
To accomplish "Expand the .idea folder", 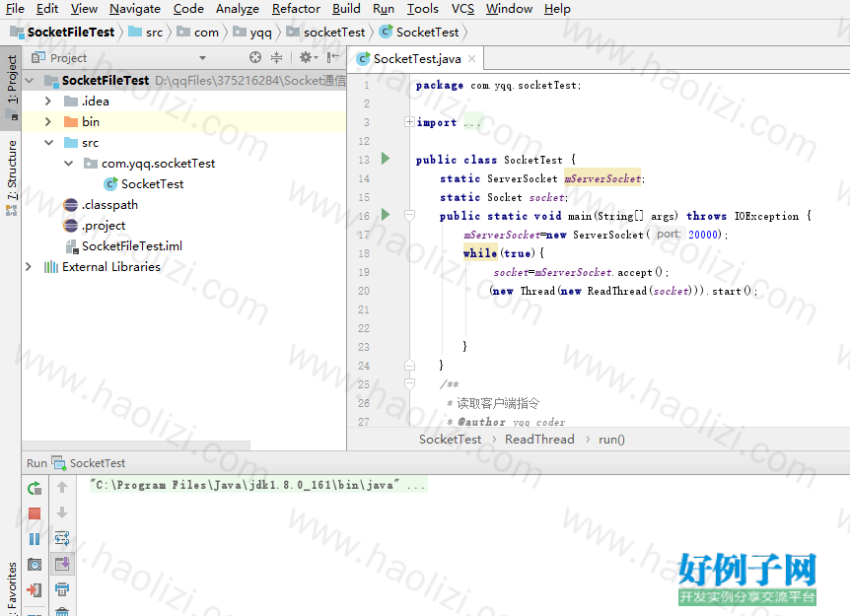I will 48,102.
